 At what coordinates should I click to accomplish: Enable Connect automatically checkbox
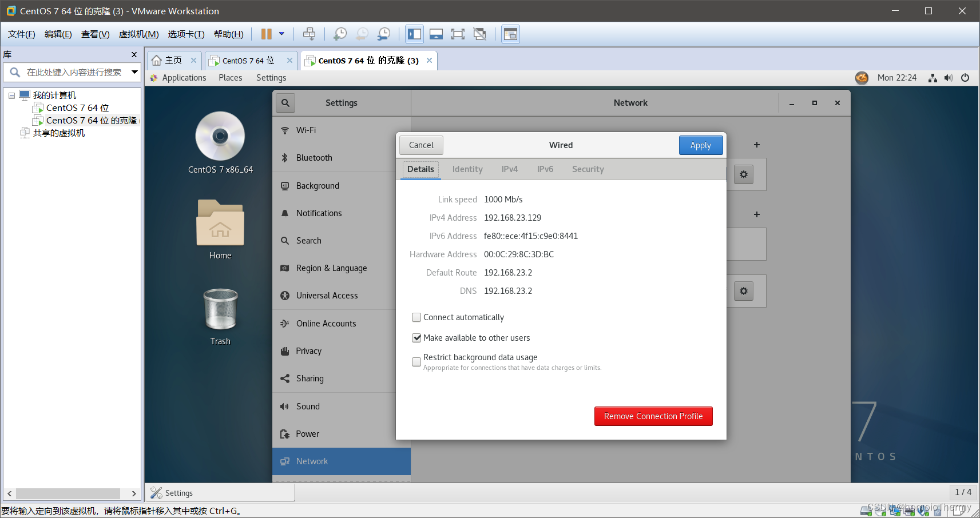click(416, 317)
